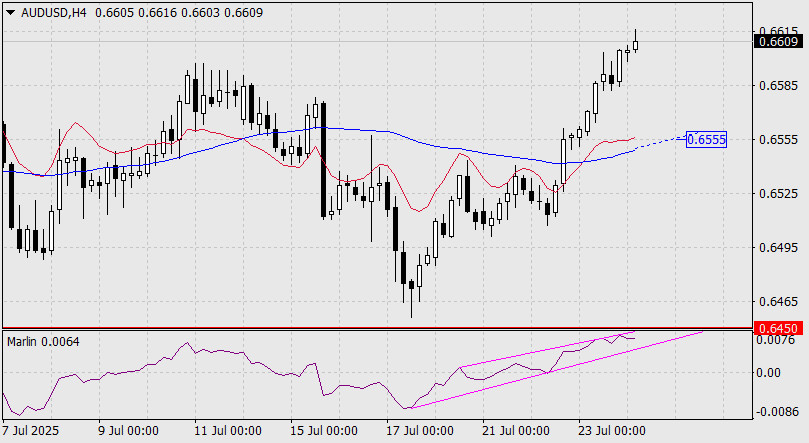
Task: Click the Marlin 0.0064 indicator label
Action: (x=43, y=341)
